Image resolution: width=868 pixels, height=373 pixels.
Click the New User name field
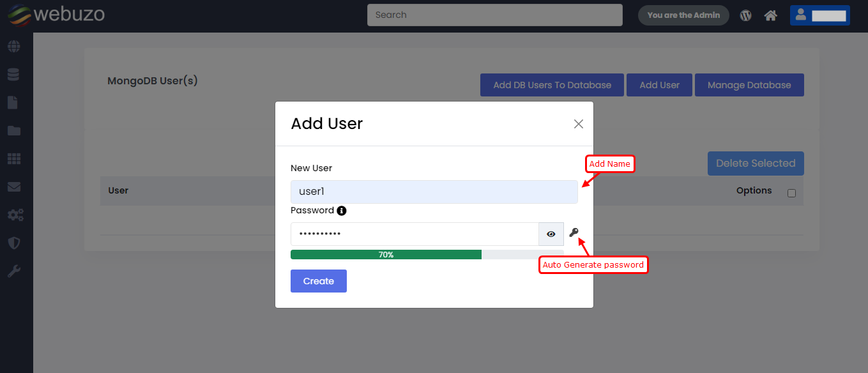(x=434, y=192)
